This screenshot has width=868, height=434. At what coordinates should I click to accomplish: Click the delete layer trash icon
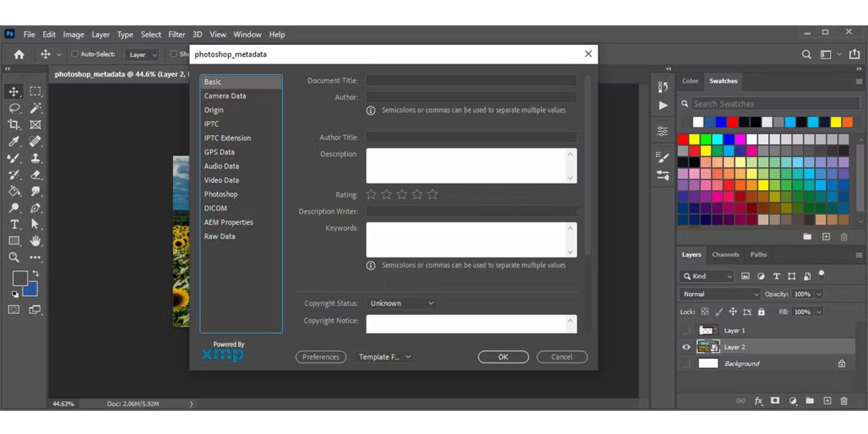pos(844,401)
